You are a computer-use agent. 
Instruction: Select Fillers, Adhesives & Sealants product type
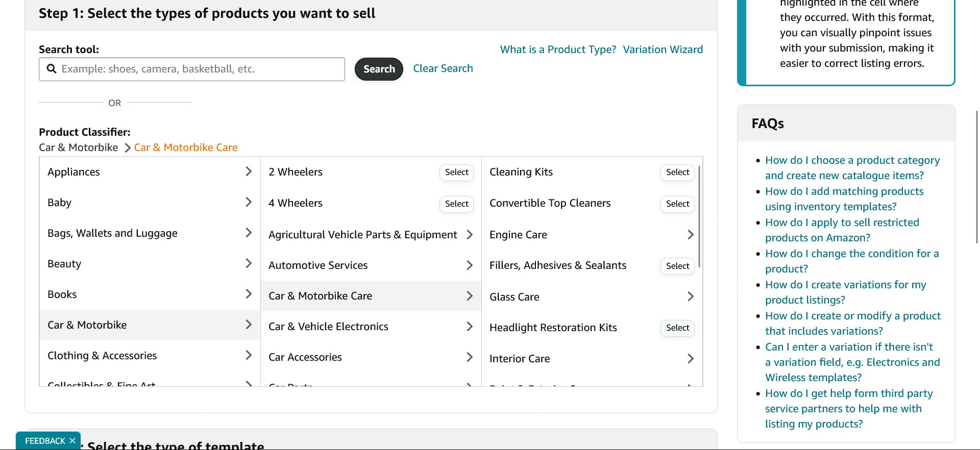[677, 266]
